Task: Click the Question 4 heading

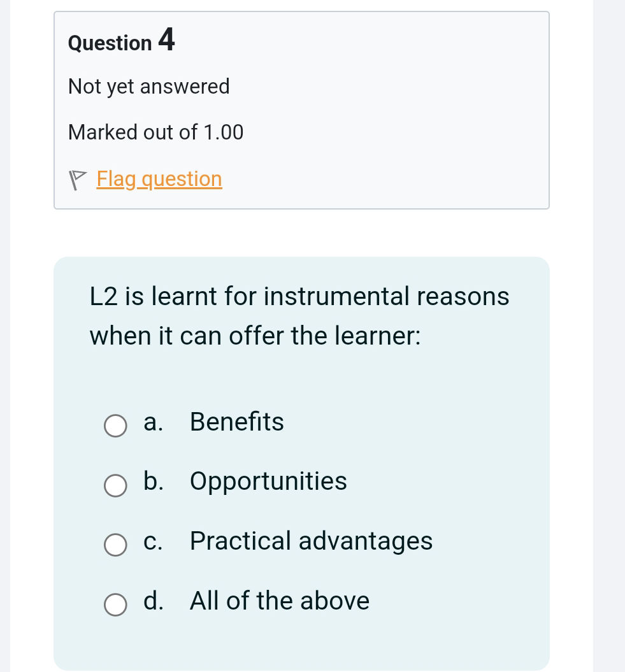Action: pyautogui.click(x=120, y=41)
